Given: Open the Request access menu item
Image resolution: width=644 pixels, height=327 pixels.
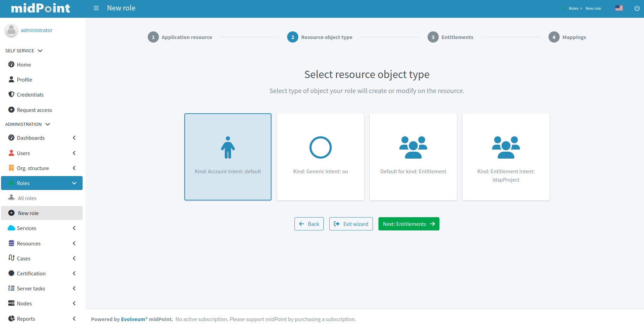Looking at the screenshot, I should (34, 110).
